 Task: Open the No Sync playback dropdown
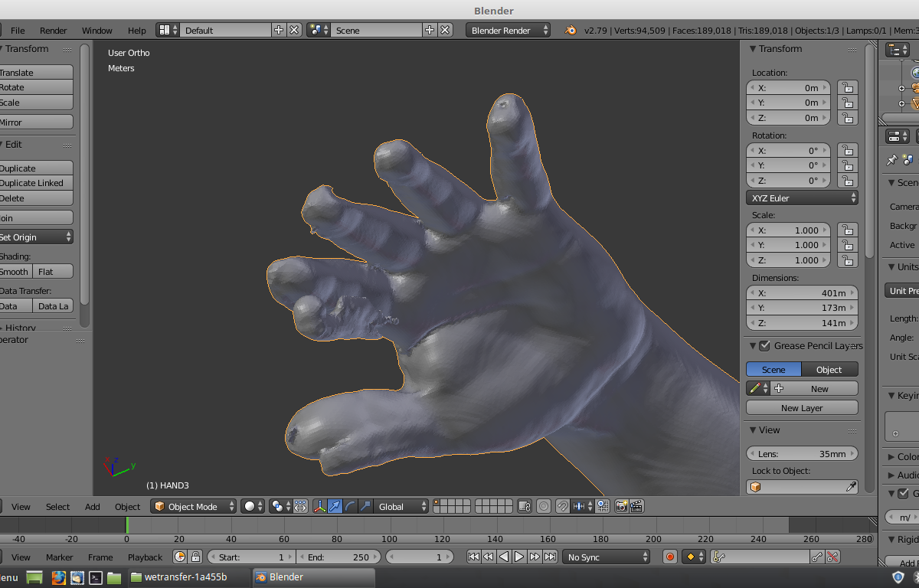(606, 557)
